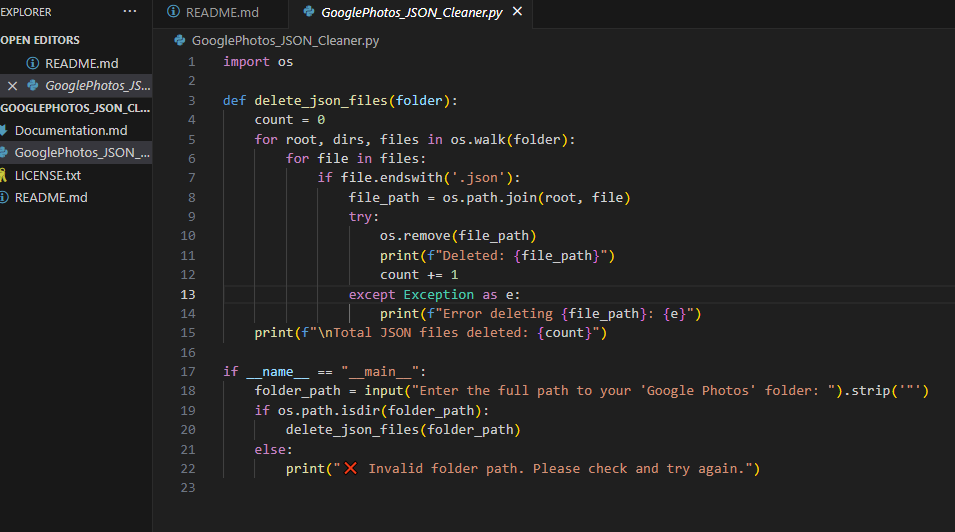The image size is (955, 532).
Task: Click the info icon on README.md tab
Action: tap(174, 12)
